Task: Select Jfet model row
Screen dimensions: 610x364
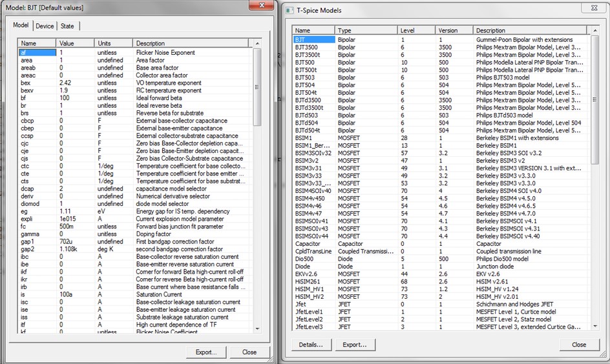Action: click(441, 304)
